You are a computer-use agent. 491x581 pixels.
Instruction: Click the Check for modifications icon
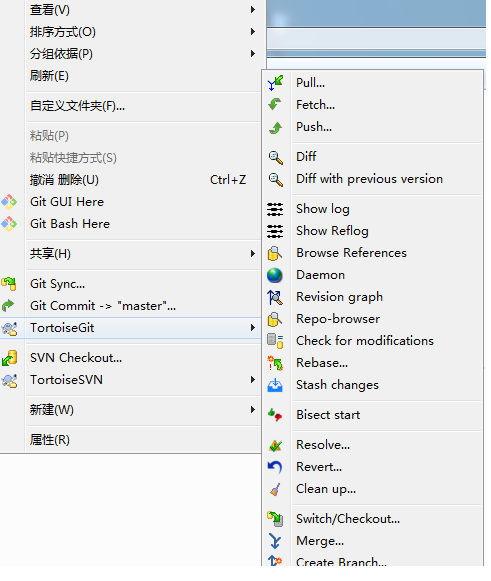275,341
